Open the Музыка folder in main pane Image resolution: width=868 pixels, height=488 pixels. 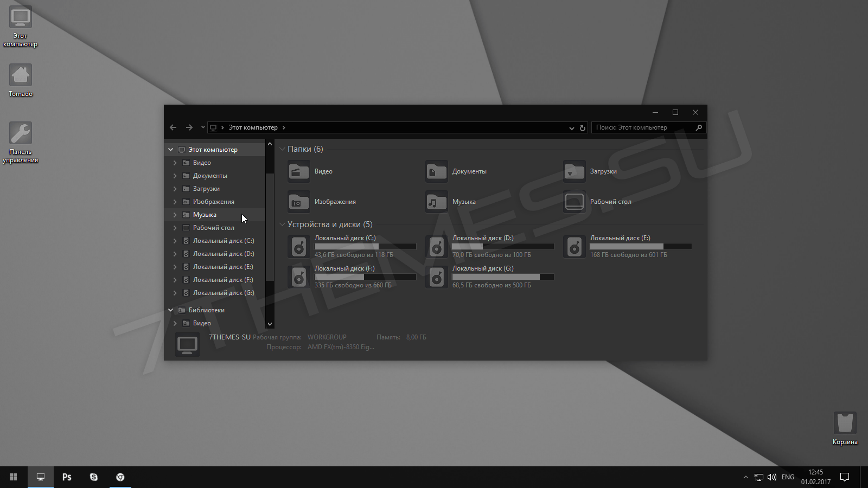[x=437, y=202]
